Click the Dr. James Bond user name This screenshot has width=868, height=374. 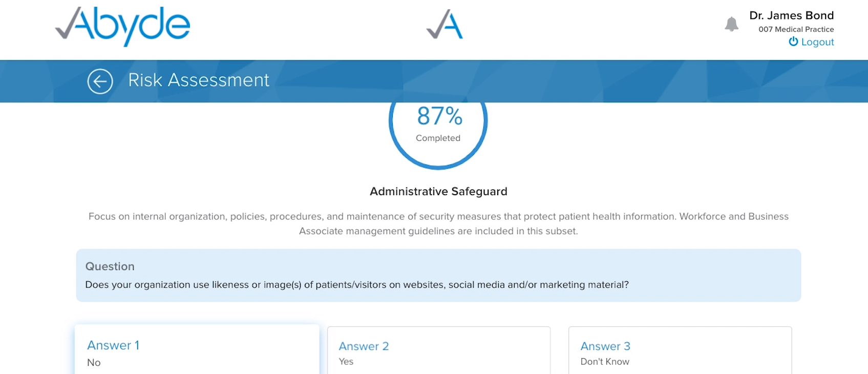click(791, 15)
